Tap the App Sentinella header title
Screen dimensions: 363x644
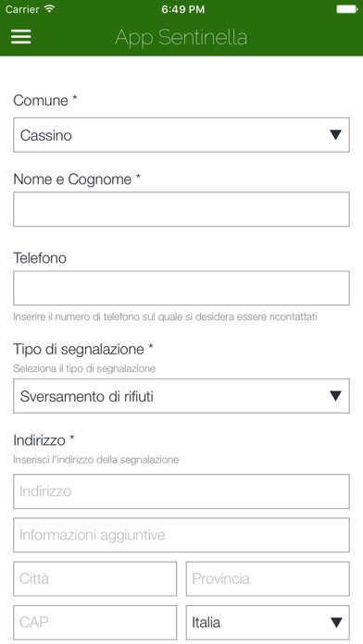click(x=181, y=37)
